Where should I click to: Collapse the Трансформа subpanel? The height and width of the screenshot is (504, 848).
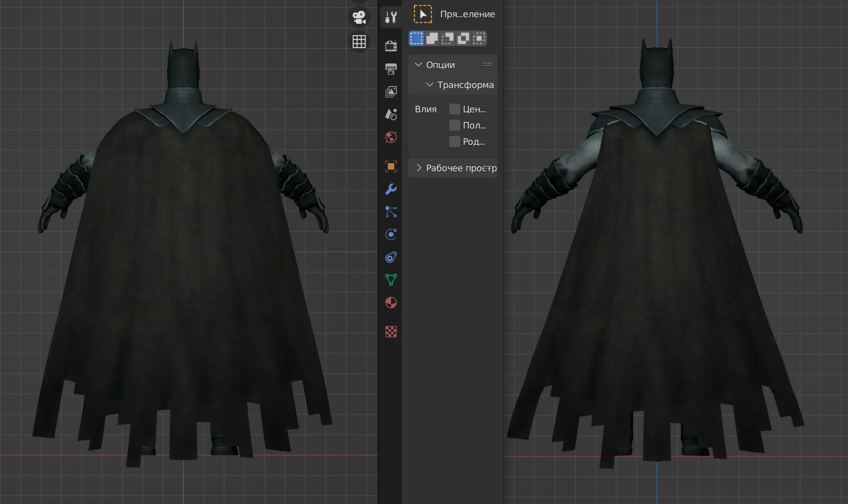tap(430, 85)
